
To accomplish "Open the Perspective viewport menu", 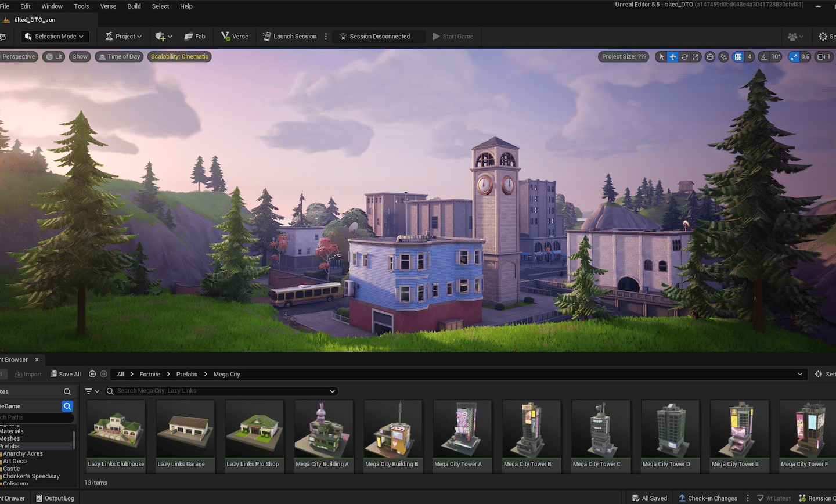I will tap(19, 57).
